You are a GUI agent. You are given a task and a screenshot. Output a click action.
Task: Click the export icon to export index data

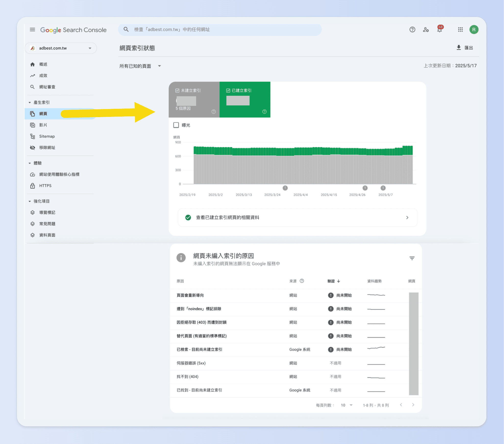coord(459,48)
